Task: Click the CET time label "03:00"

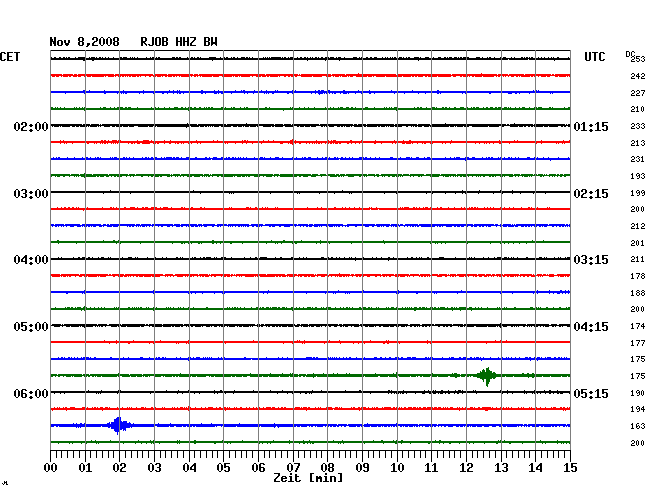Action: (31, 194)
